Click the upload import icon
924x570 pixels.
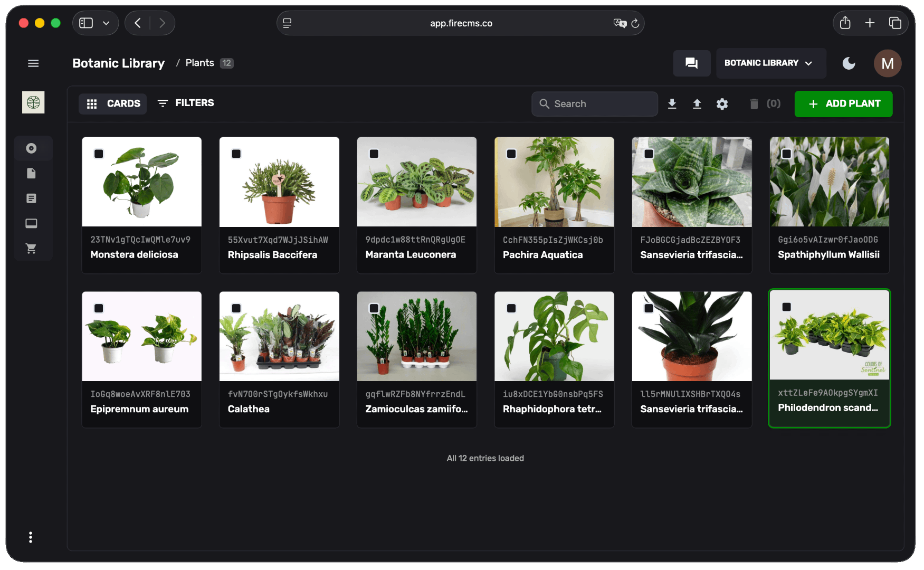(x=697, y=104)
